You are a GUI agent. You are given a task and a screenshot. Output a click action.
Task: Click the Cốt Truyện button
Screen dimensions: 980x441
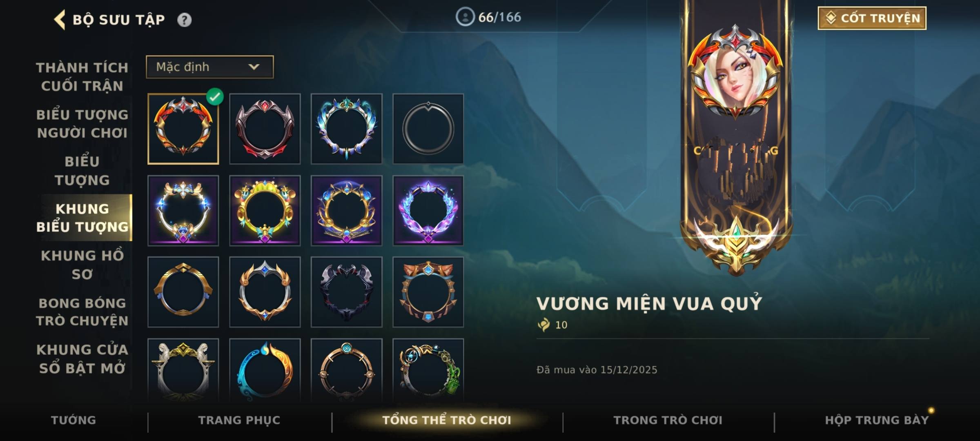(x=872, y=18)
